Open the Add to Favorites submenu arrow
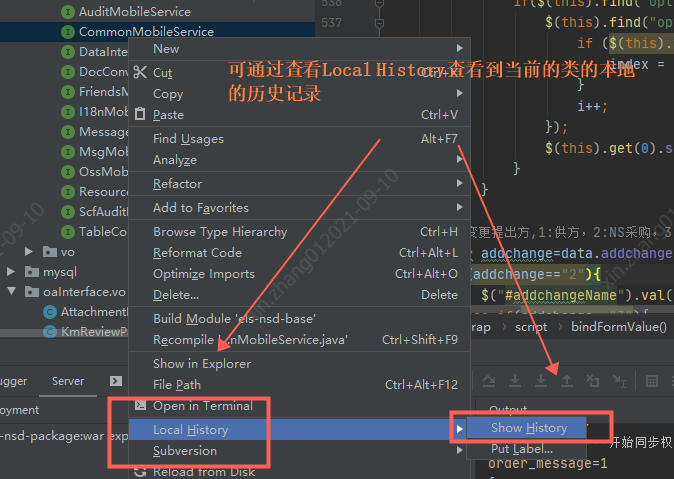674x479 pixels. pyautogui.click(x=460, y=207)
